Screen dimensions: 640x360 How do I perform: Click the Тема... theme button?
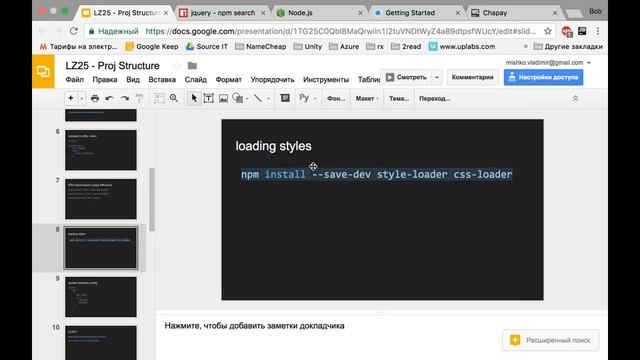(x=399, y=98)
